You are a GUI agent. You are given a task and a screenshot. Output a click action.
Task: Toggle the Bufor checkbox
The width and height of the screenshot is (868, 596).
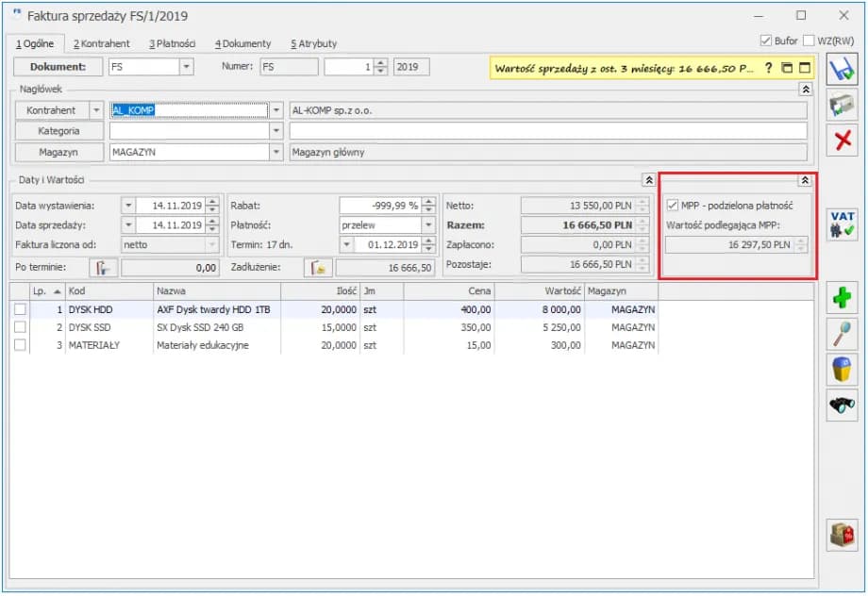[766, 41]
